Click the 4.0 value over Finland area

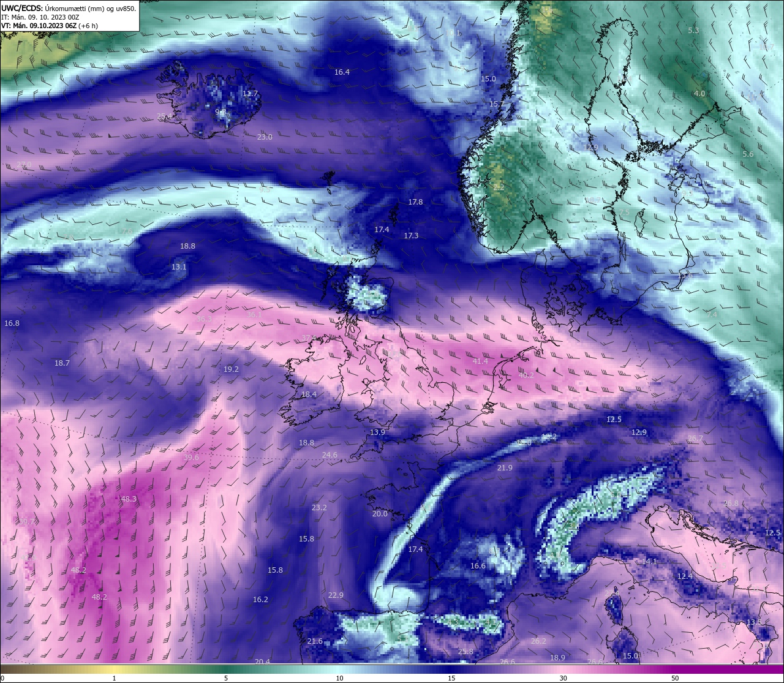point(699,94)
